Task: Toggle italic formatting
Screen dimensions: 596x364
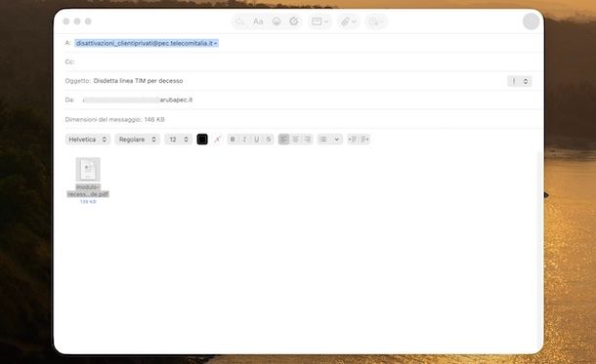Action: [x=244, y=140]
